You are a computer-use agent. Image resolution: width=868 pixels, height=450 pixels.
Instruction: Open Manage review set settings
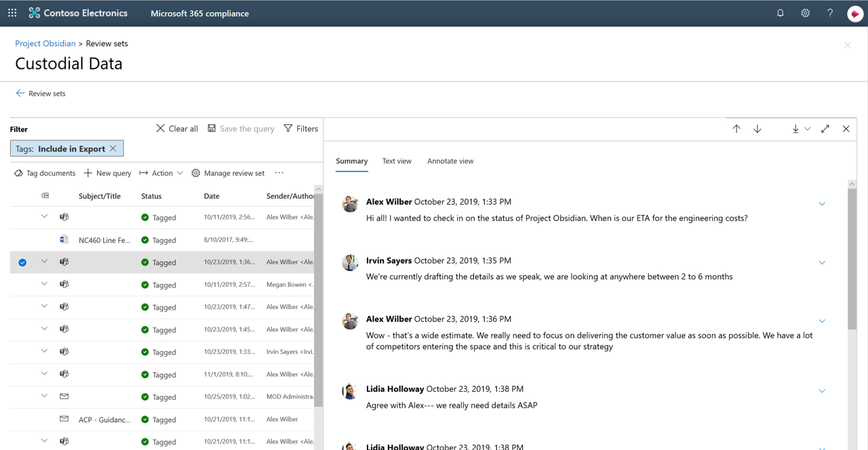click(x=228, y=173)
